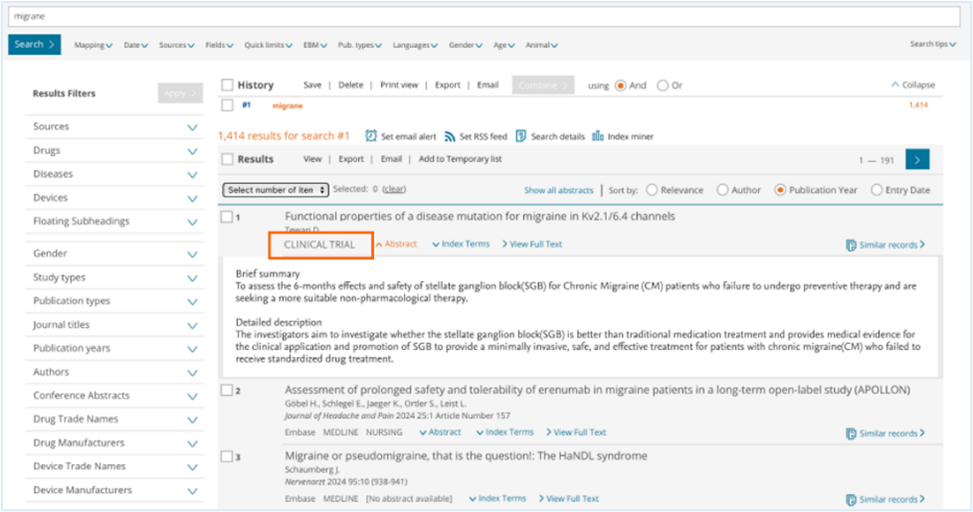Open the Pub. types menu
Viewport: 973px width, 512px height.
[358, 45]
